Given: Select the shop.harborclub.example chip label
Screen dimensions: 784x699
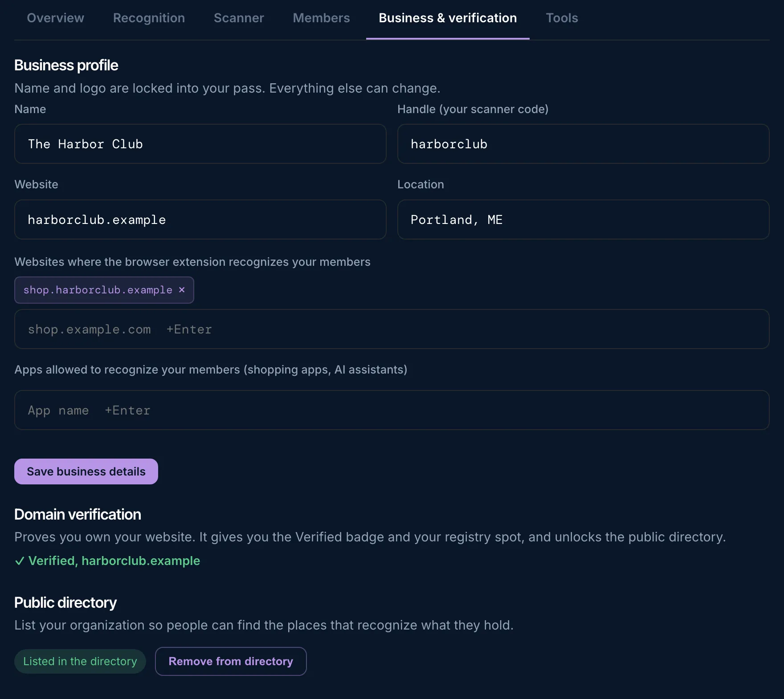Looking at the screenshot, I should (98, 290).
